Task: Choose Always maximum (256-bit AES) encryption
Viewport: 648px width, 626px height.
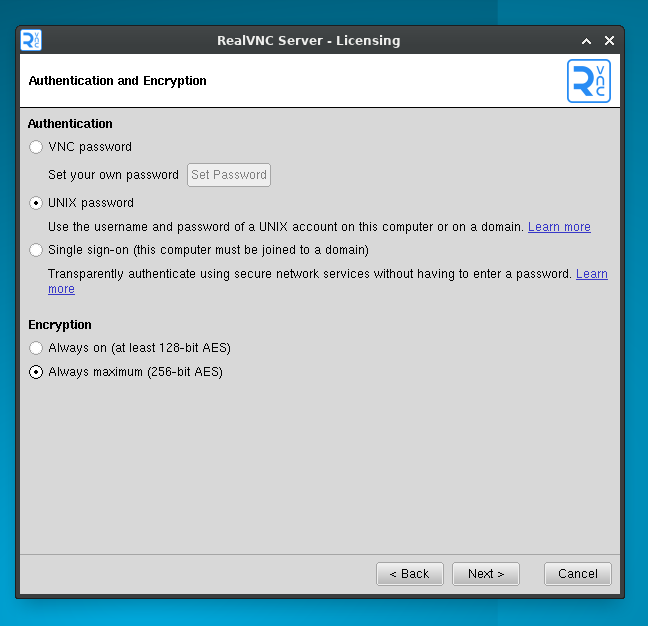Action: coord(37,372)
